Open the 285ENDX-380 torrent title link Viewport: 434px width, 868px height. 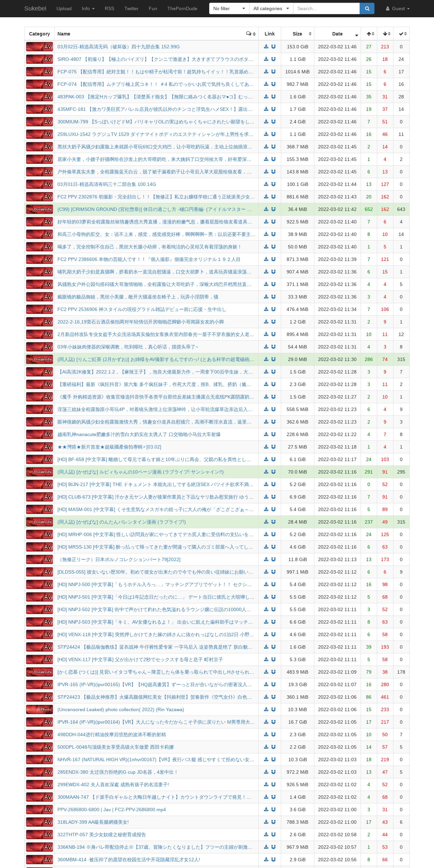point(118,772)
